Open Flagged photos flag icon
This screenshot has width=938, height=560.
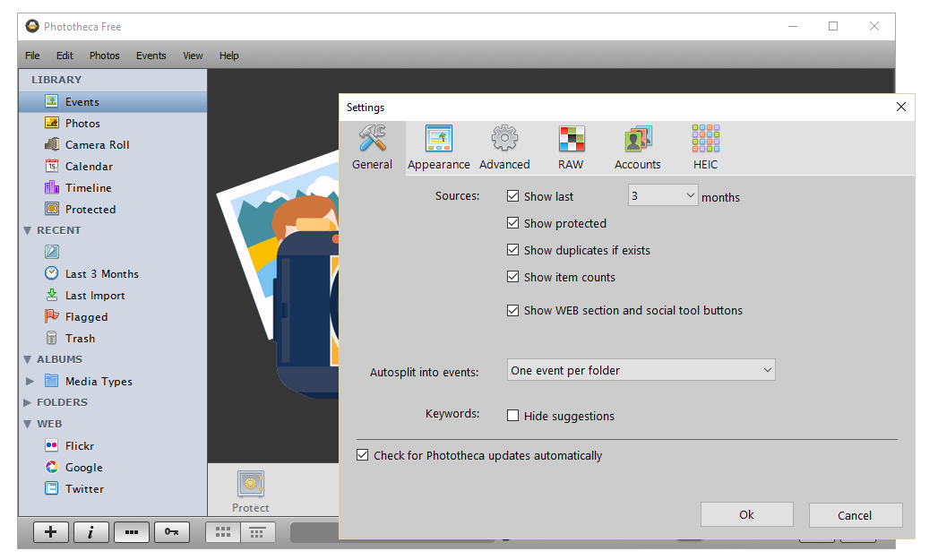coord(52,316)
